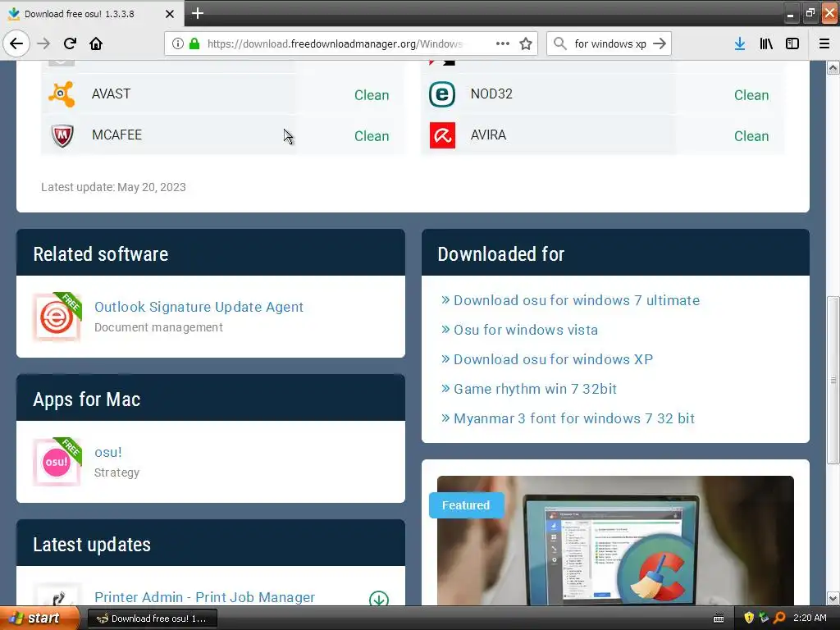
Task: Click the Strategy category text
Action: pyautogui.click(x=116, y=472)
